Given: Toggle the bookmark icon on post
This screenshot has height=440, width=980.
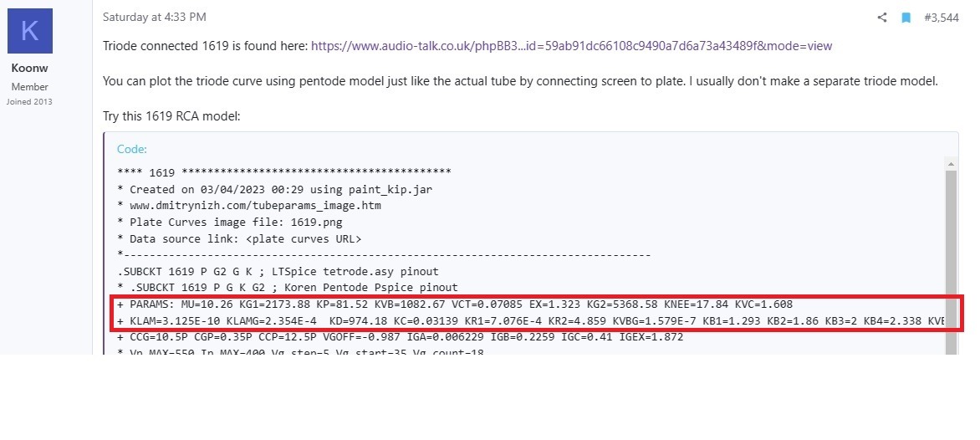Looking at the screenshot, I should 906,18.
